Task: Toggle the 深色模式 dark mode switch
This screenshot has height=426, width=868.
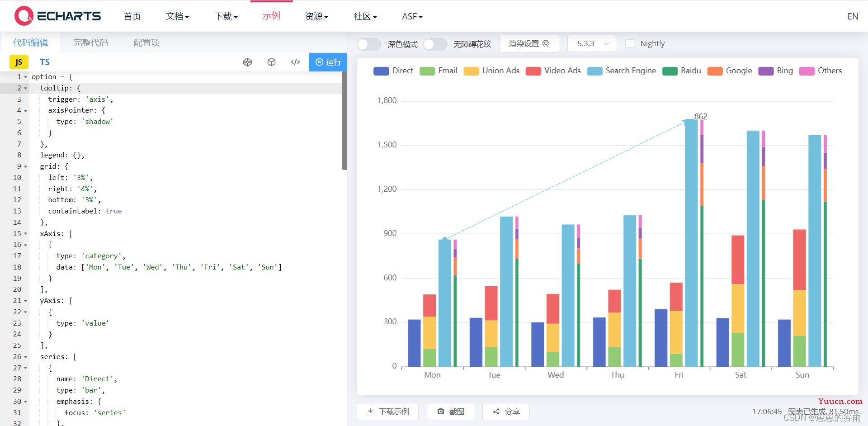Action: [x=369, y=44]
